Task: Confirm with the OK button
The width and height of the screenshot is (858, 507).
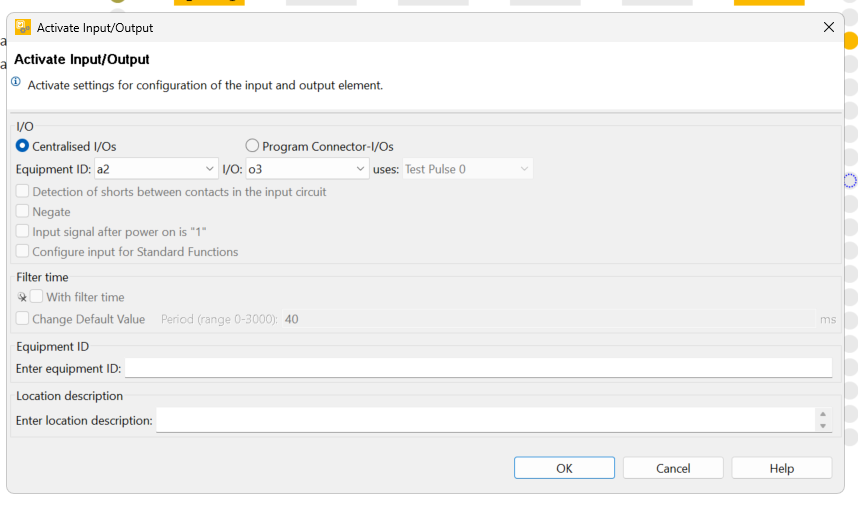Action: (x=564, y=468)
